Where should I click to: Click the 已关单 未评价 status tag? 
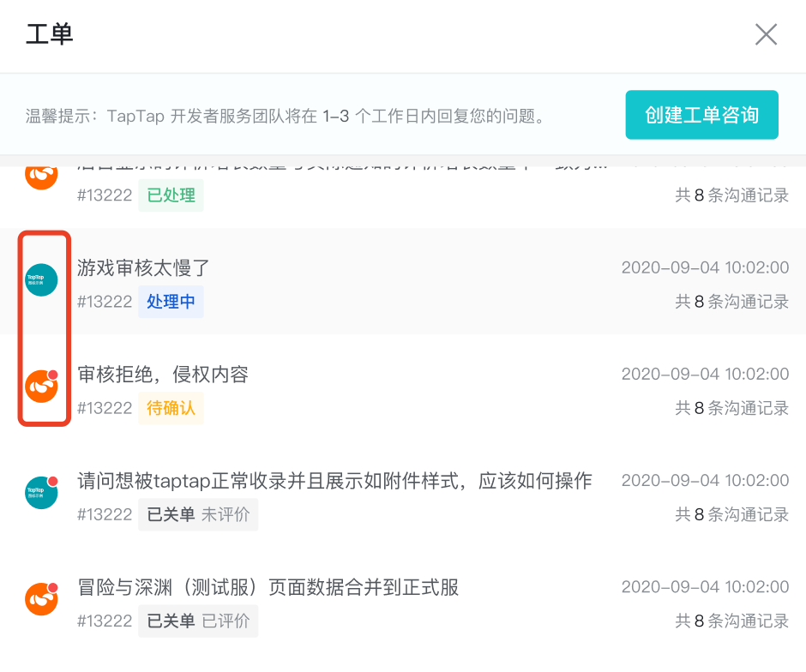[x=198, y=514]
